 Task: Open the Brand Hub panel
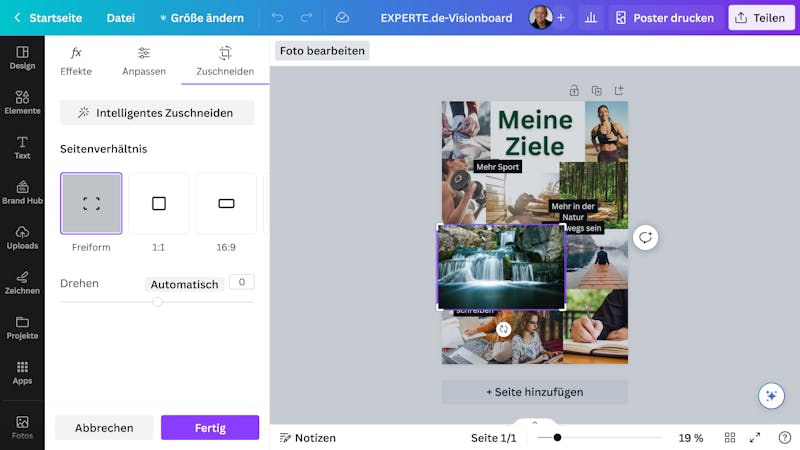[x=22, y=192]
